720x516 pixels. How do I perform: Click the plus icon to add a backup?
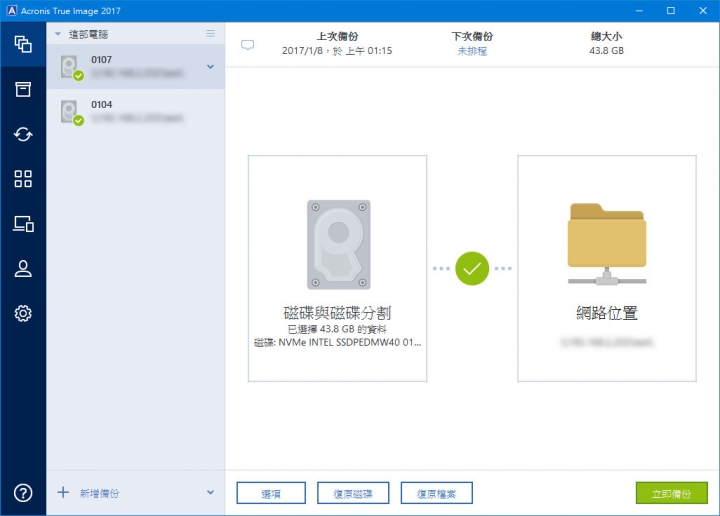click(63, 493)
